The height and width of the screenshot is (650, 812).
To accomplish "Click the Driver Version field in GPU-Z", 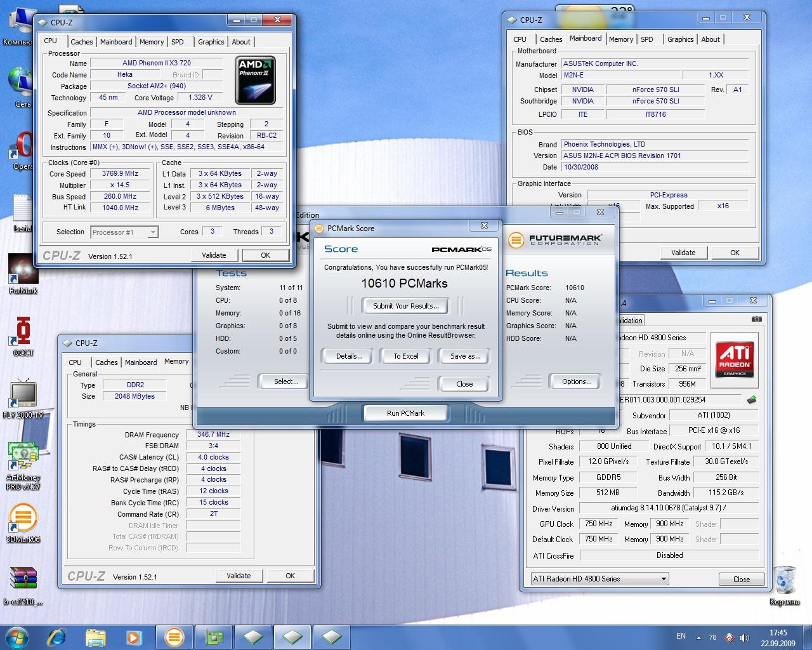I will [x=669, y=508].
